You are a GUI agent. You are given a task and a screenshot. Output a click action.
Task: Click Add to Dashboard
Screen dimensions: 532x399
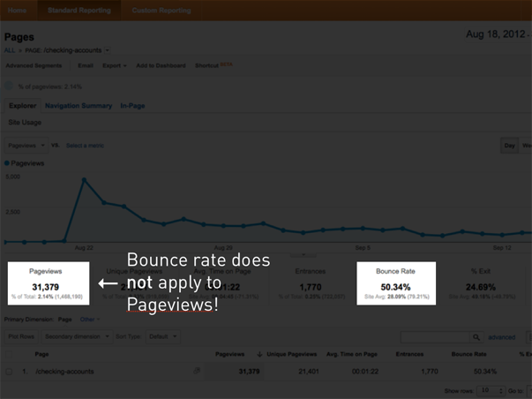[x=161, y=65]
